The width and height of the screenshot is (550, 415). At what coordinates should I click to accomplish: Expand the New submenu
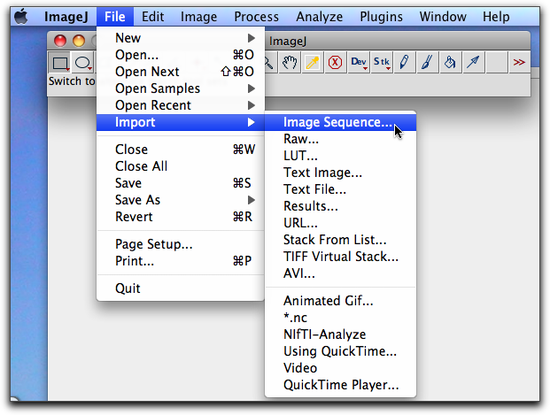[x=181, y=38]
